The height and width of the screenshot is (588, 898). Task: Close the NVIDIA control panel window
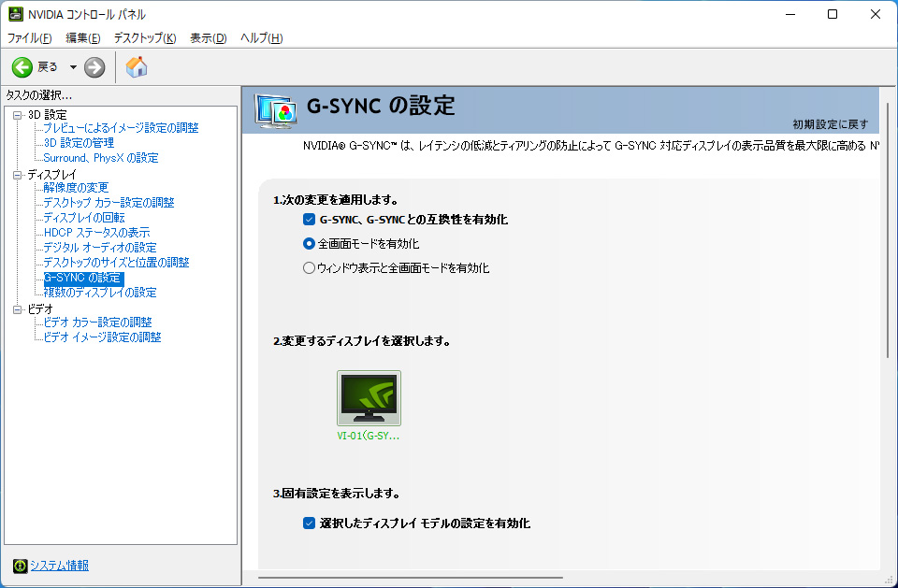coord(876,14)
